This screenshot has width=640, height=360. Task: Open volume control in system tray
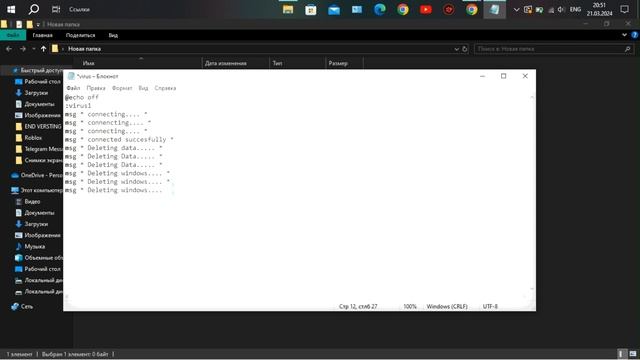tap(561, 9)
